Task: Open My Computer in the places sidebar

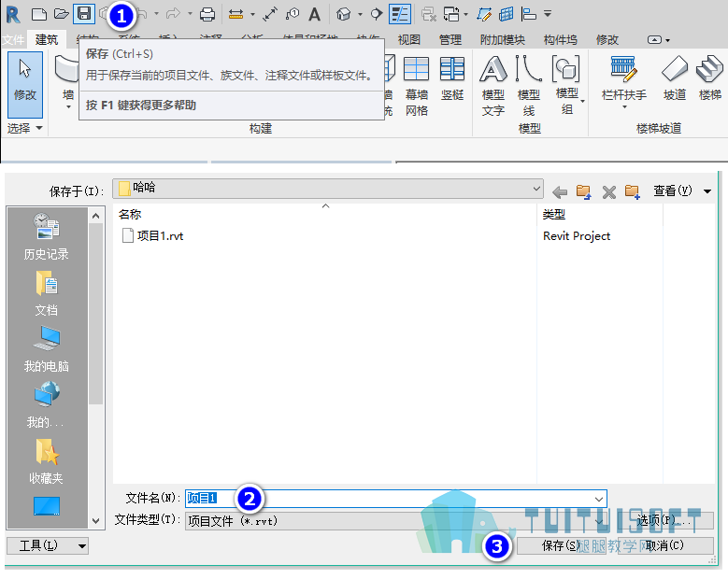Action: point(46,349)
